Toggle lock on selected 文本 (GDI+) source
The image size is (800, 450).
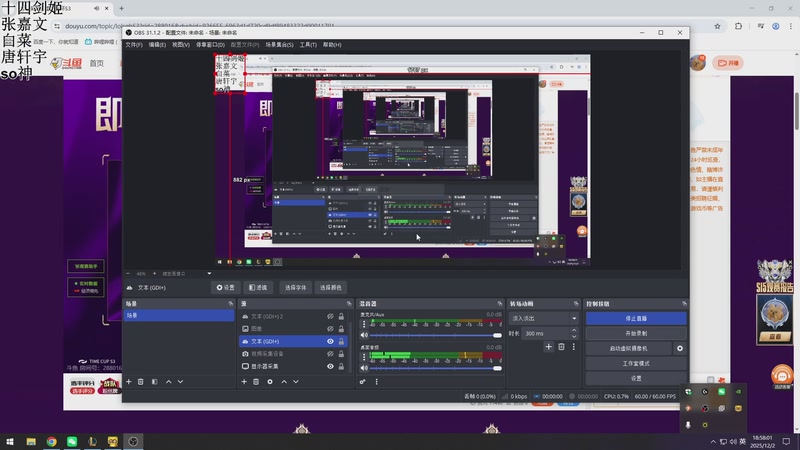pyautogui.click(x=341, y=341)
